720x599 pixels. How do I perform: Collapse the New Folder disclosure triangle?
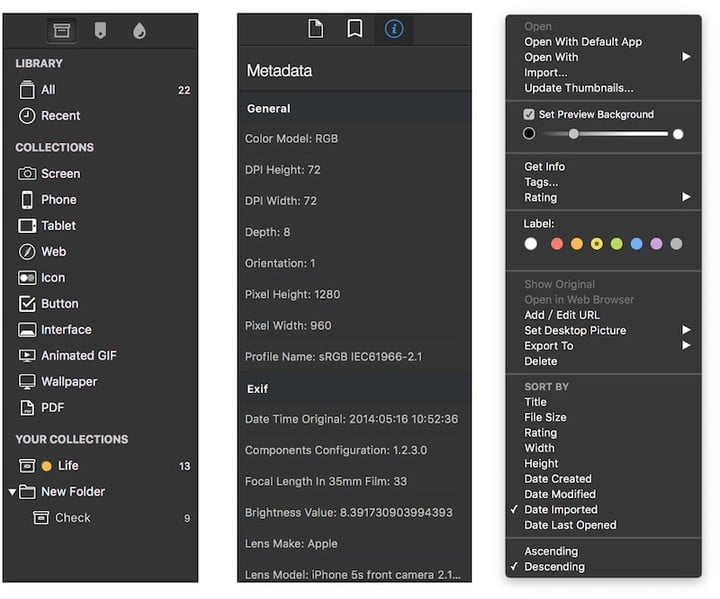[x=12, y=492]
